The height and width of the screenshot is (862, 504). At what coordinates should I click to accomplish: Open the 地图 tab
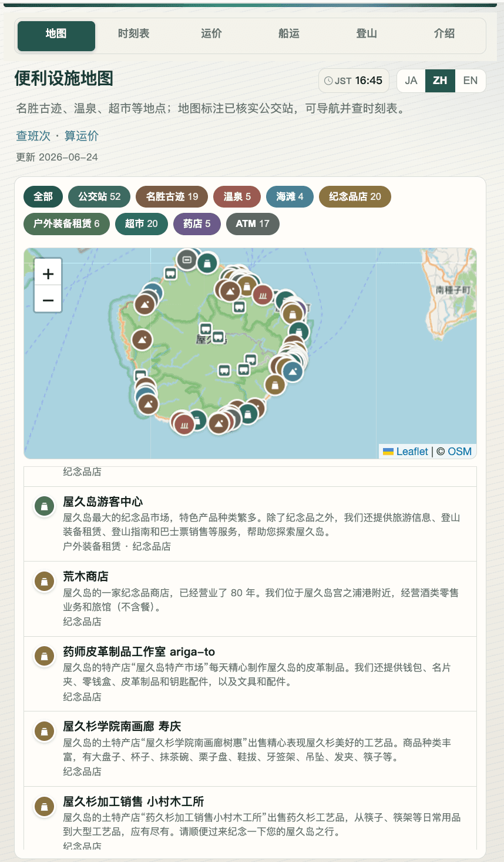(x=56, y=36)
